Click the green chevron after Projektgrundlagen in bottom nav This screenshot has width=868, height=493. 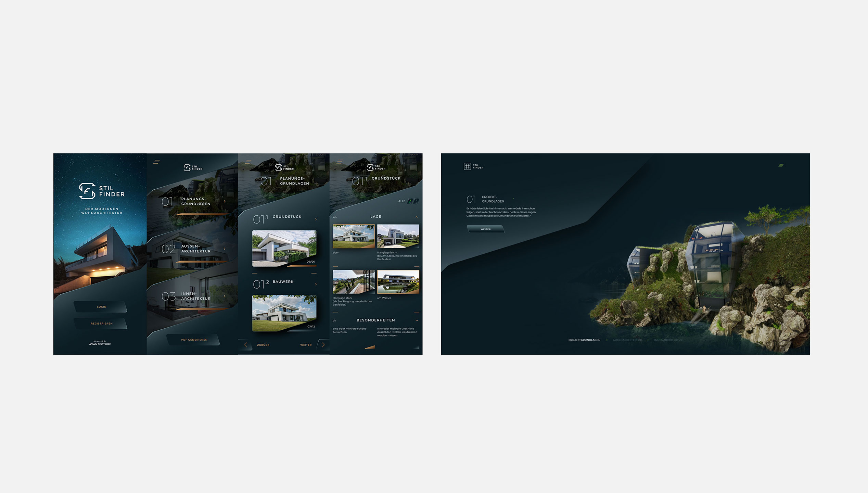607,340
